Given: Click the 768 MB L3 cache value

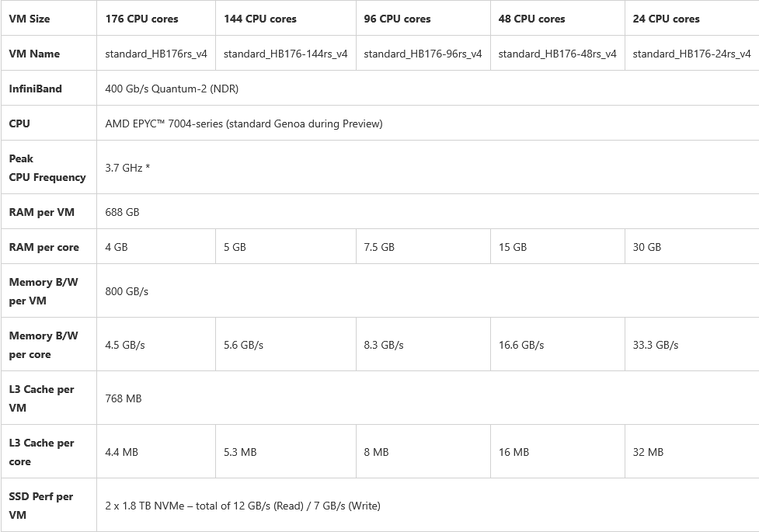Looking at the screenshot, I should (123, 398).
